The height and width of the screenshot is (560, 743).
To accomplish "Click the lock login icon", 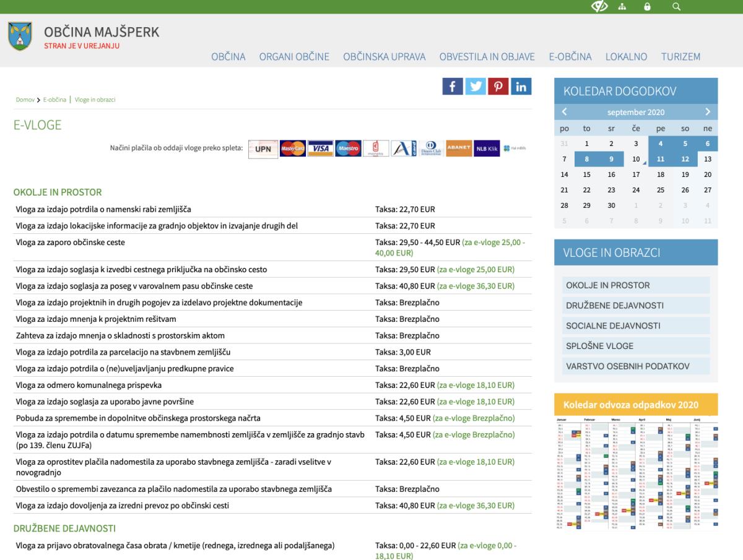I will (648, 7).
